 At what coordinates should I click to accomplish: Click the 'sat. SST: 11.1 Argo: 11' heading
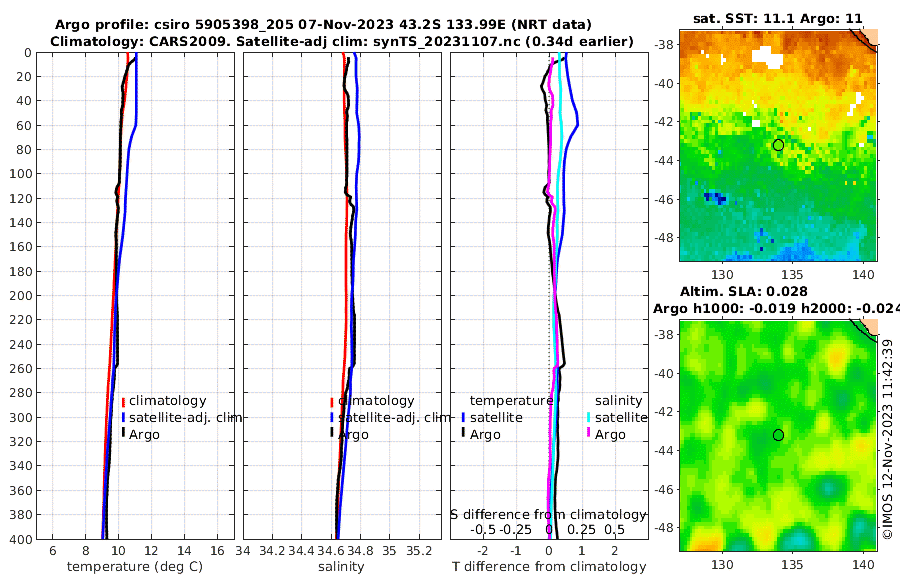(x=778, y=18)
